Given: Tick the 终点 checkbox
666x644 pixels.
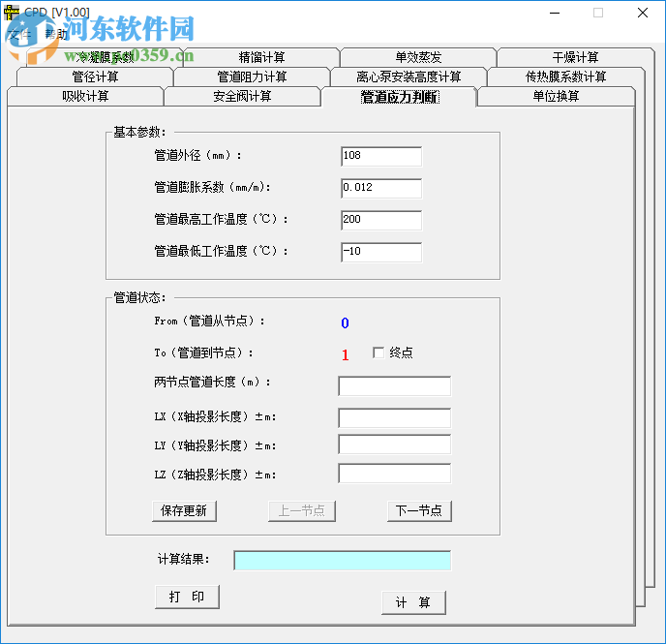Looking at the screenshot, I should pos(378,353).
